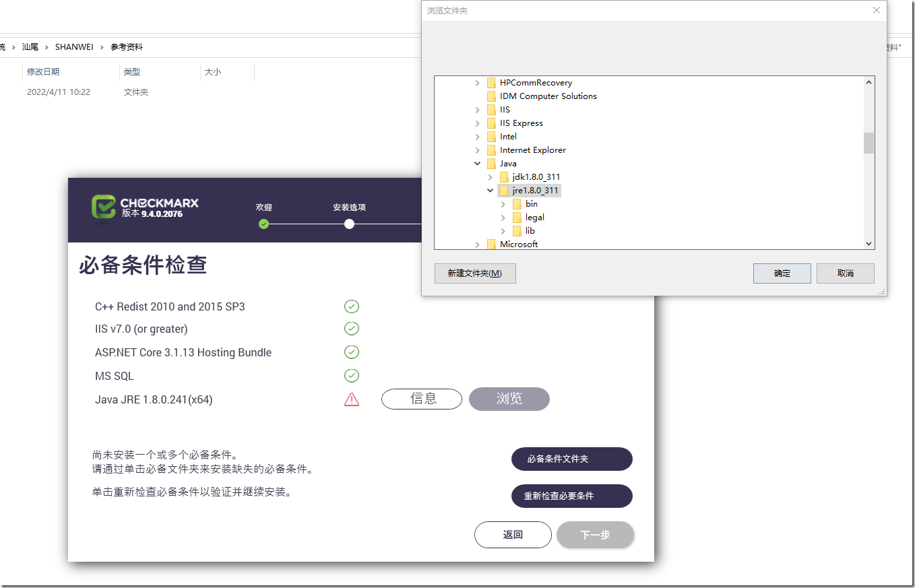Click folder icon of Intel
The height and width of the screenshot is (588, 915).
coord(491,137)
